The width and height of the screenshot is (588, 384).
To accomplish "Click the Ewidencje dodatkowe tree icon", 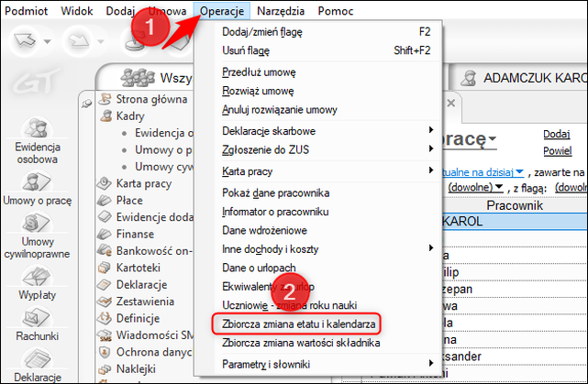I will [x=105, y=216].
